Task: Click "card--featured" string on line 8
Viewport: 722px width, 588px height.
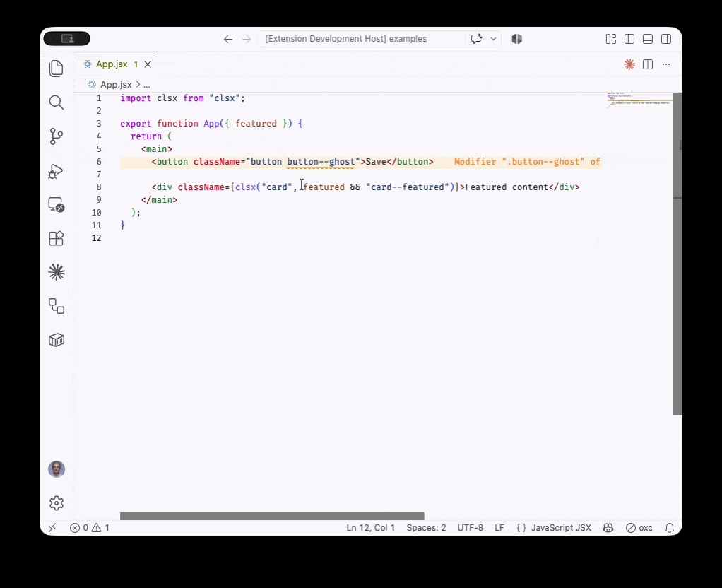Action: click(408, 187)
